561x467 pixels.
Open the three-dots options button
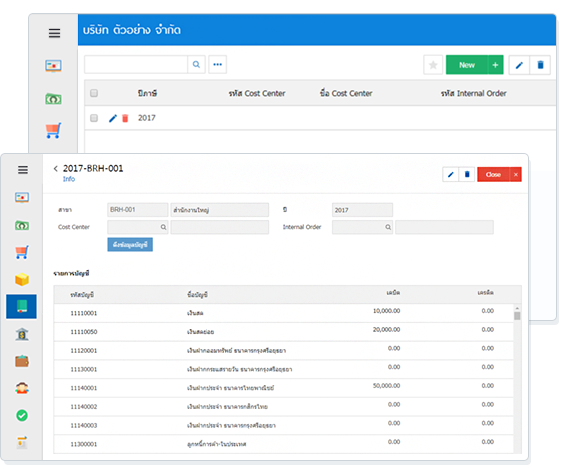click(218, 64)
